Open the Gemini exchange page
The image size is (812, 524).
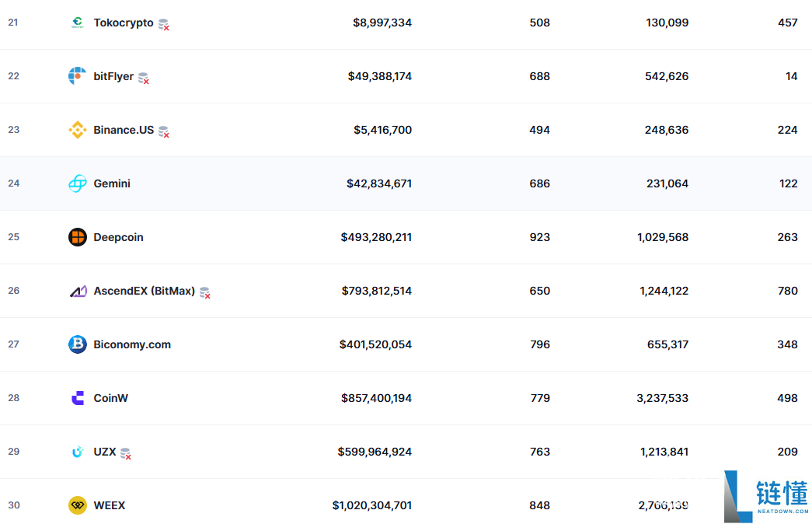click(x=112, y=183)
